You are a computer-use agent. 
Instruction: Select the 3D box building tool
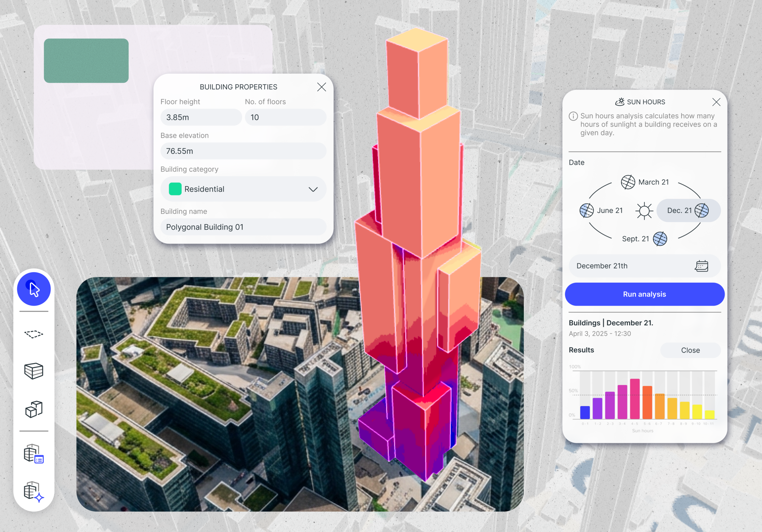[34, 371]
